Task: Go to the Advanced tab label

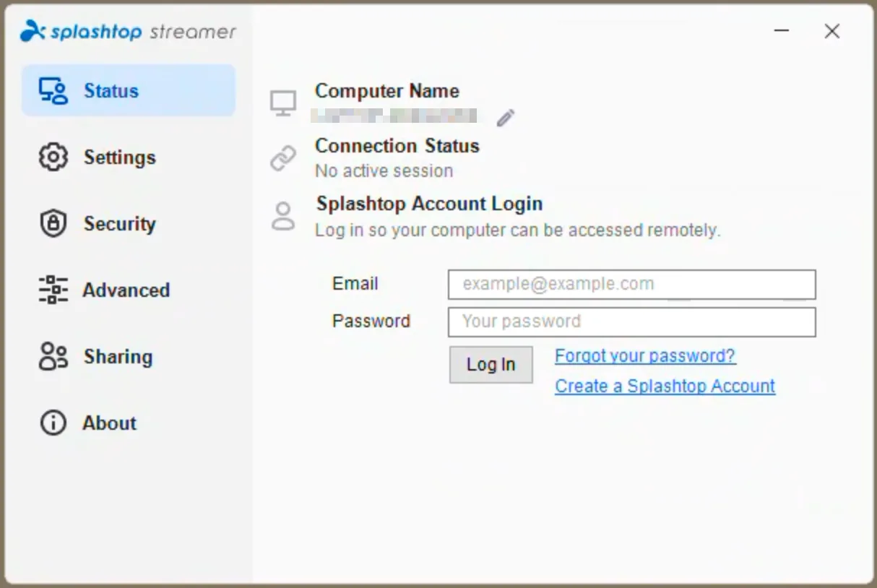Action: coord(126,290)
